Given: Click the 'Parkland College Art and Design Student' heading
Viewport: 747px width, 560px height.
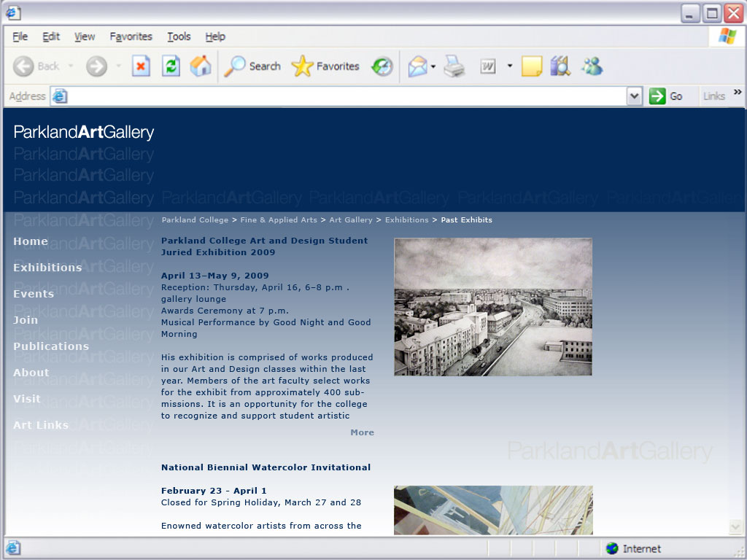Looking at the screenshot, I should pos(264,241).
